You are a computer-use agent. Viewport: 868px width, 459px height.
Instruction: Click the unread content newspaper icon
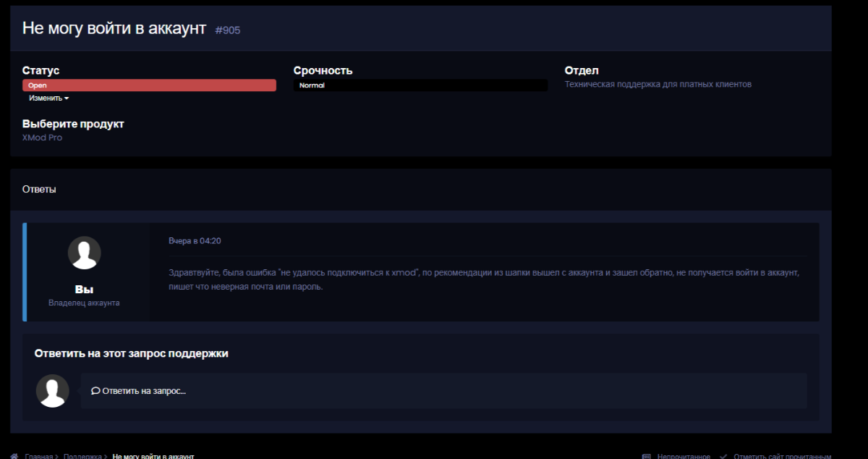click(646, 456)
